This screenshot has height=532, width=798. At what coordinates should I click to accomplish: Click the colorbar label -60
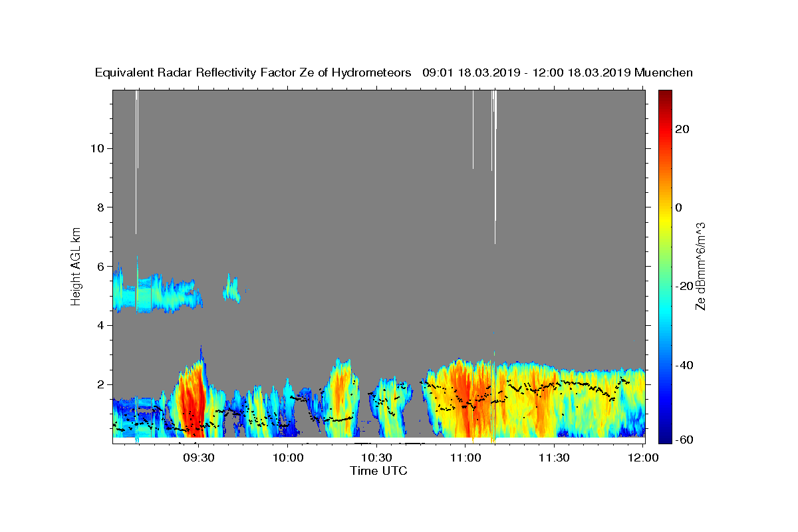(x=684, y=440)
